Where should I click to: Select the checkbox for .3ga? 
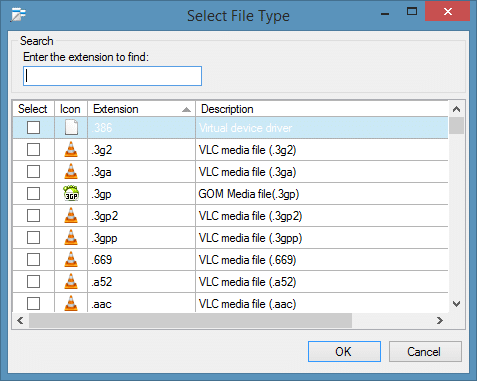click(33, 171)
